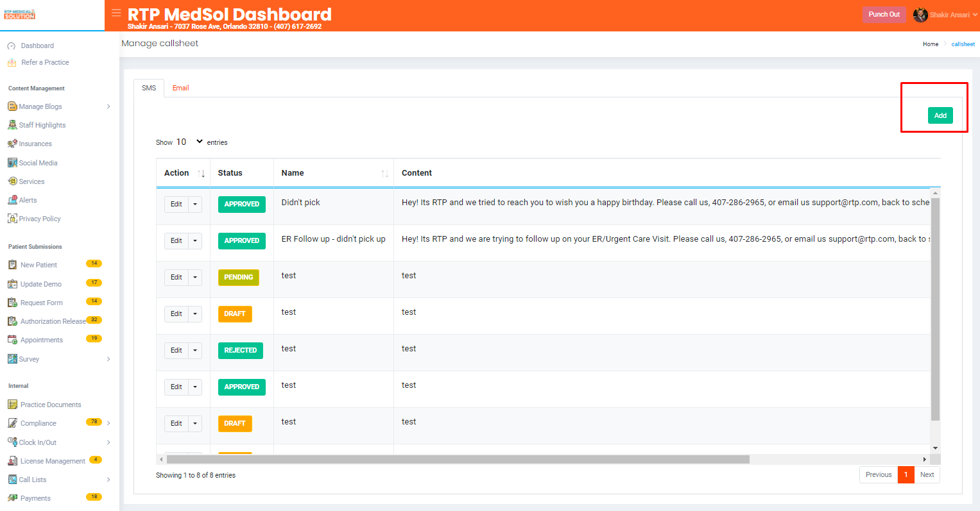This screenshot has width=980, height=511.
Task: Expand the Manage Blogs submenu chevron
Action: (108, 106)
